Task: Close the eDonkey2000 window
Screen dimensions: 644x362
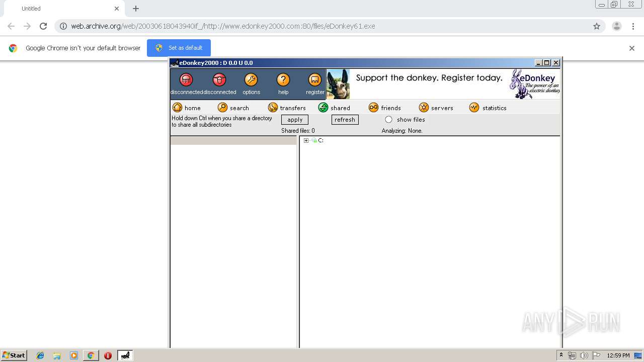Action: point(556,63)
